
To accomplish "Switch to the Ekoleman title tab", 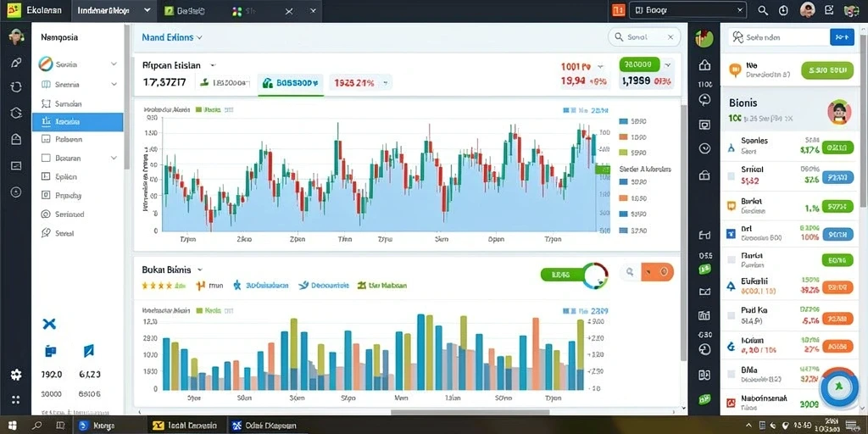I will coord(36,10).
